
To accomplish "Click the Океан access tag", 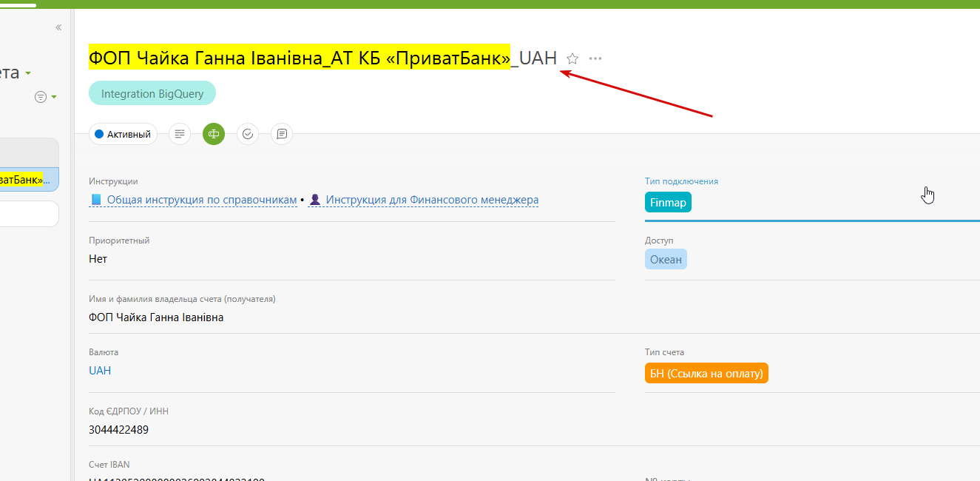I will [666, 260].
